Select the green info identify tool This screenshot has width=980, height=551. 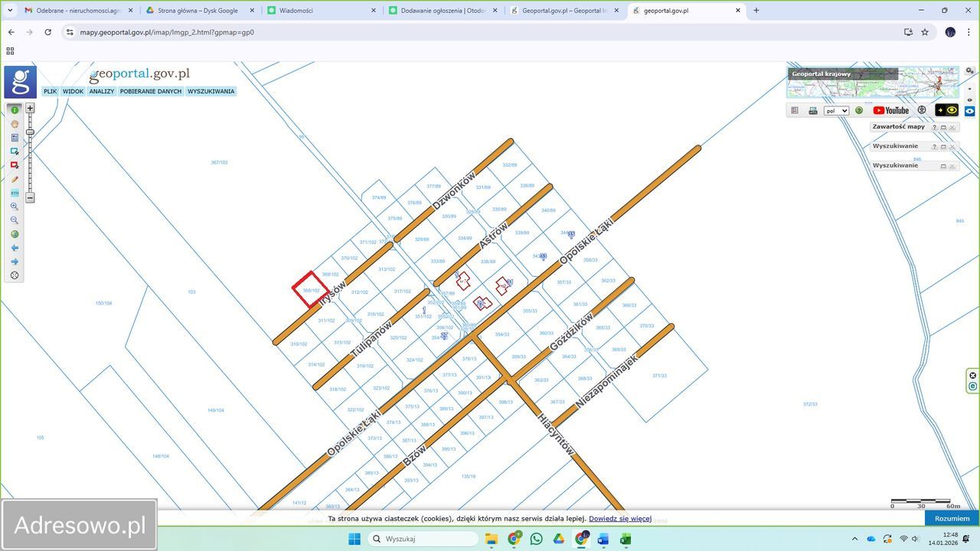15,110
